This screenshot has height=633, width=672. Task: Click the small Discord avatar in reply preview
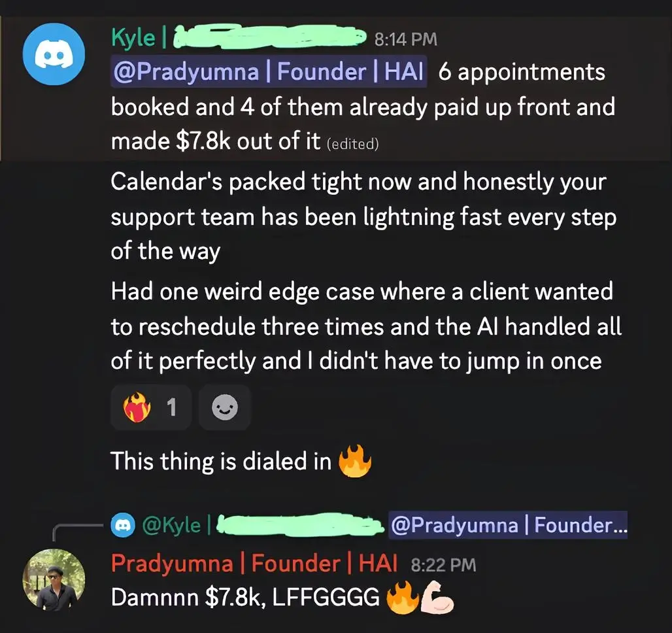click(x=123, y=525)
